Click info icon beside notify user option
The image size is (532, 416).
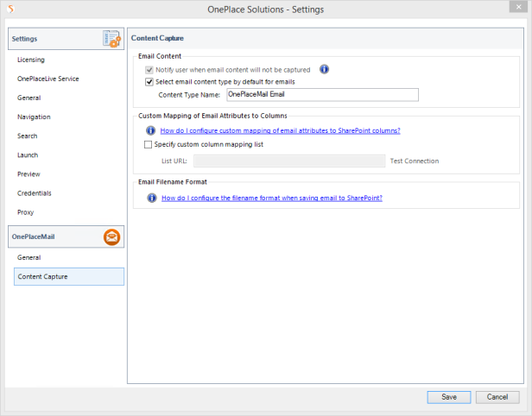pyautogui.click(x=325, y=69)
